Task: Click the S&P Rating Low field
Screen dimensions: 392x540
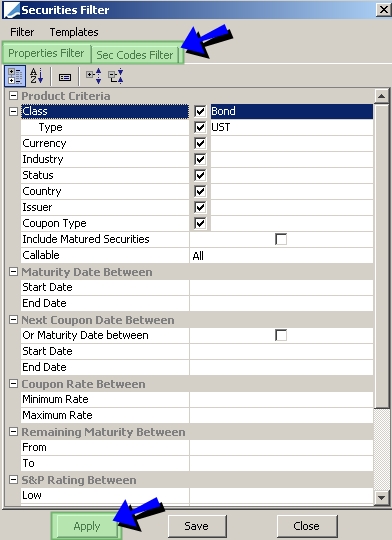Action: tap(281, 496)
